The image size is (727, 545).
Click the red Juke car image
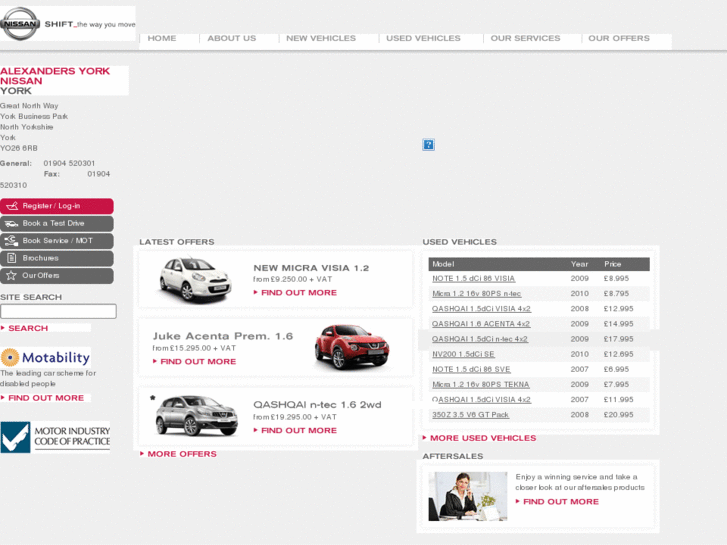(x=352, y=347)
